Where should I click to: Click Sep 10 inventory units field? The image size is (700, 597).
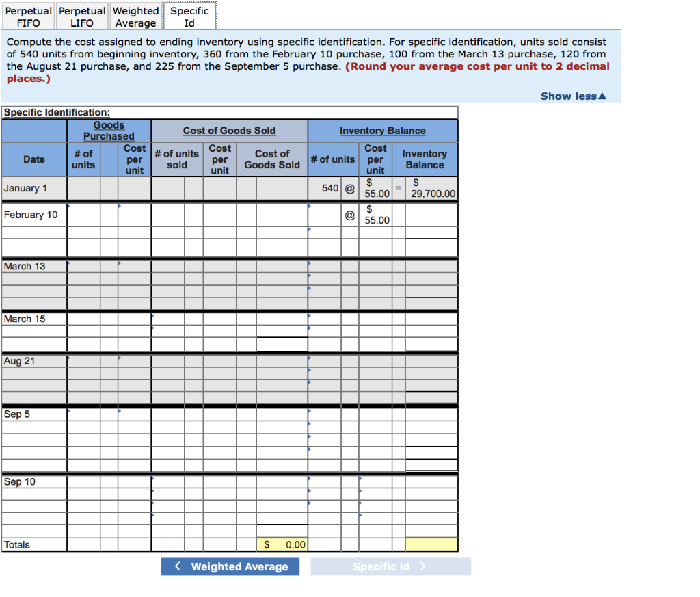(325, 482)
